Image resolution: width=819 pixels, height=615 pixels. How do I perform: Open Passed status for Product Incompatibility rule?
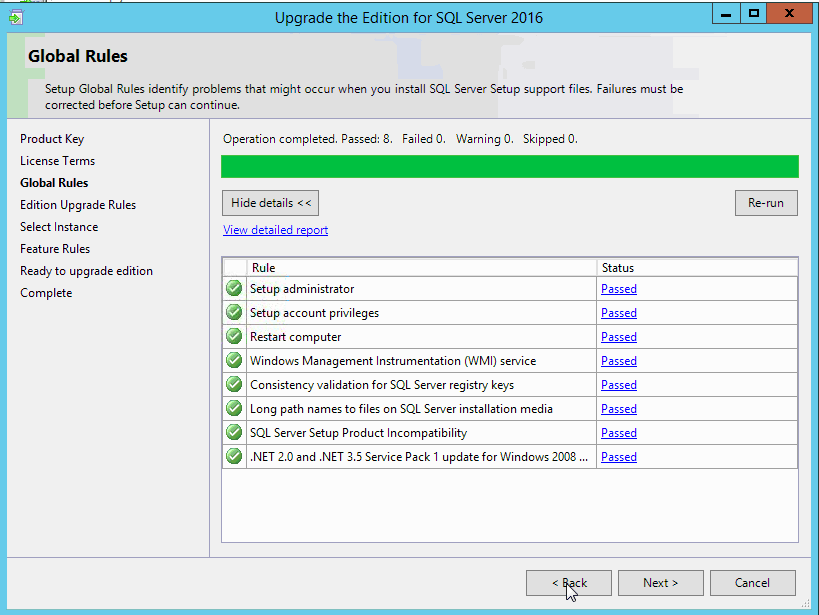618,433
